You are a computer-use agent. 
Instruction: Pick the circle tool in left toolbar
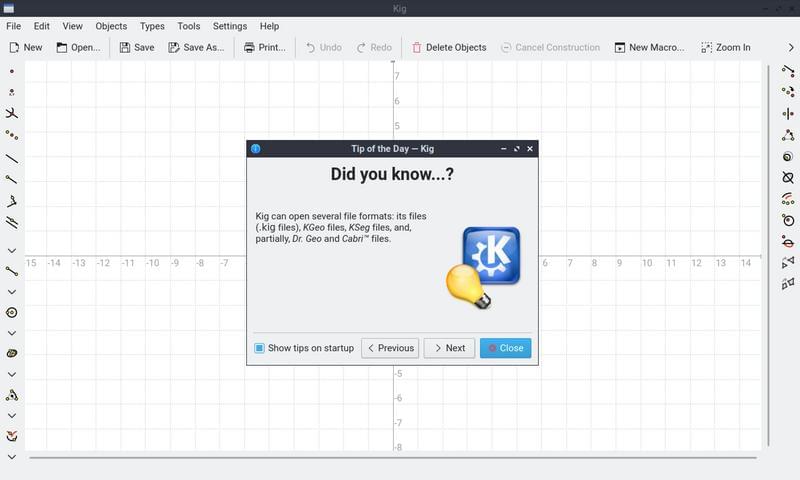point(12,312)
